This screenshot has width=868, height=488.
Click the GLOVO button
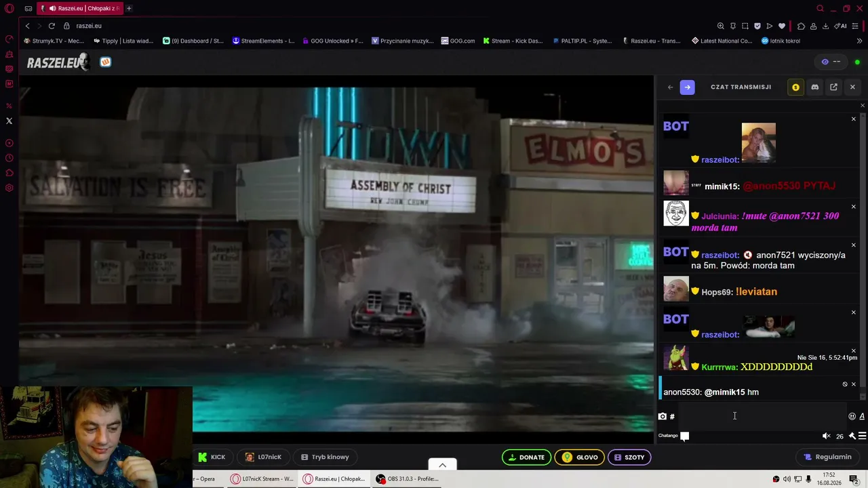click(580, 457)
